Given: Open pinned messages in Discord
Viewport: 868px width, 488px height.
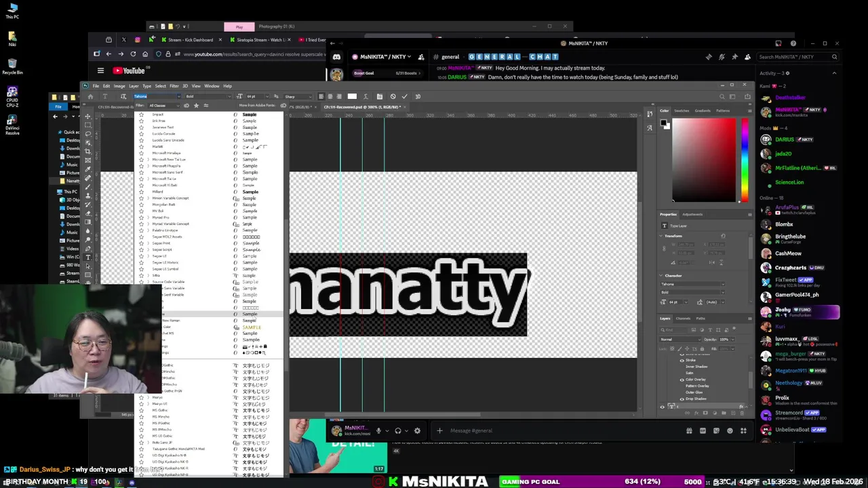Looking at the screenshot, I should click(734, 57).
